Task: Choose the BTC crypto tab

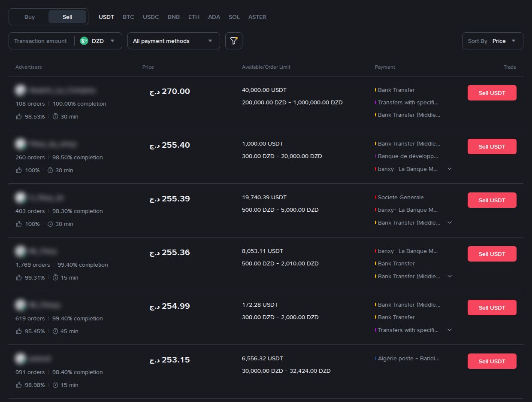Action: click(x=128, y=17)
